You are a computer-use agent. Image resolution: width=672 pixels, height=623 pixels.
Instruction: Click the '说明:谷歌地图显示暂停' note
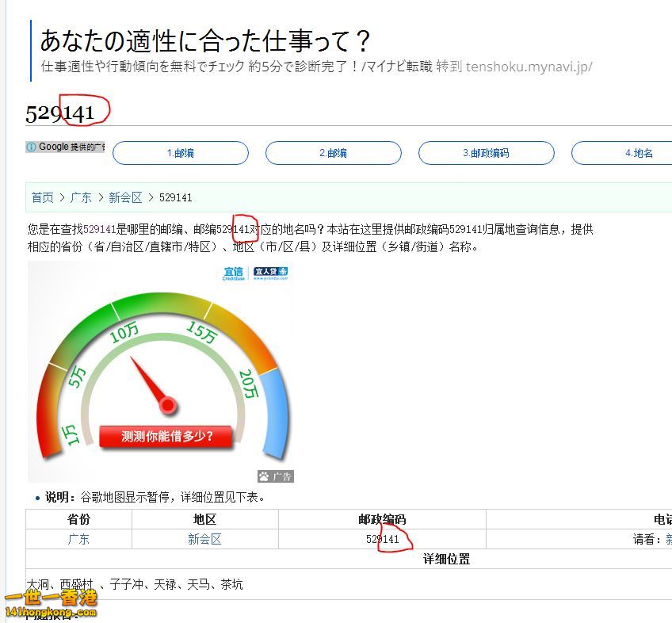(x=155, y=498)
